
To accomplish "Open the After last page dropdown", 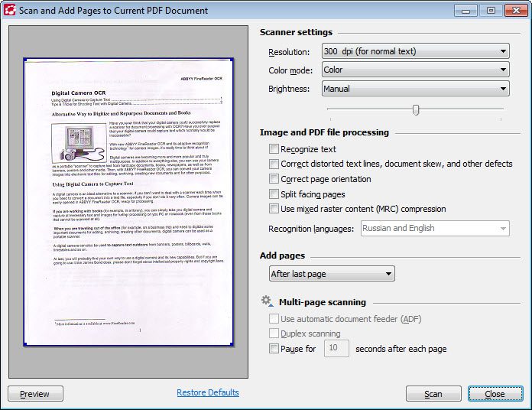I will tap(332, 274).
